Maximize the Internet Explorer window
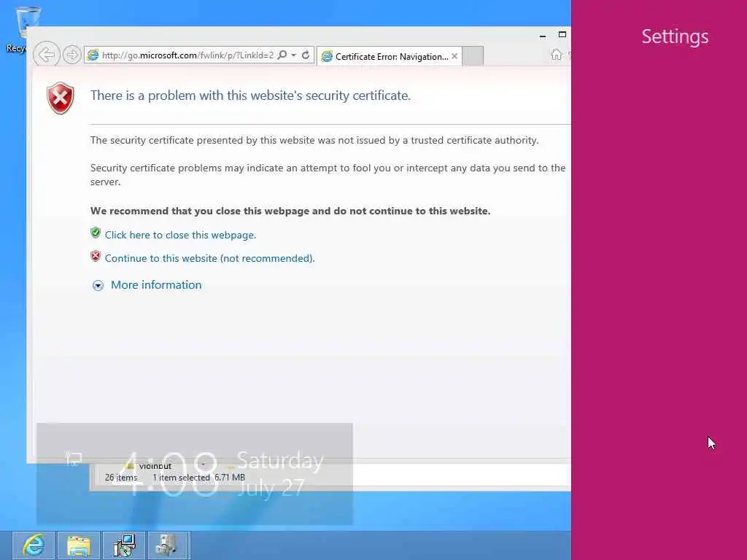The width and height of the screenshot is (747, 560). pyautogui.click(x=562, y=34)
